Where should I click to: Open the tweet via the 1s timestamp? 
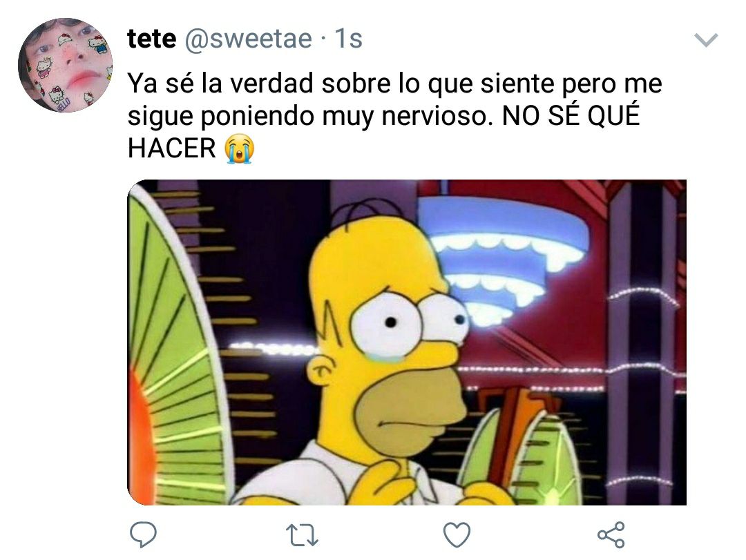click(x=348, y=39)
